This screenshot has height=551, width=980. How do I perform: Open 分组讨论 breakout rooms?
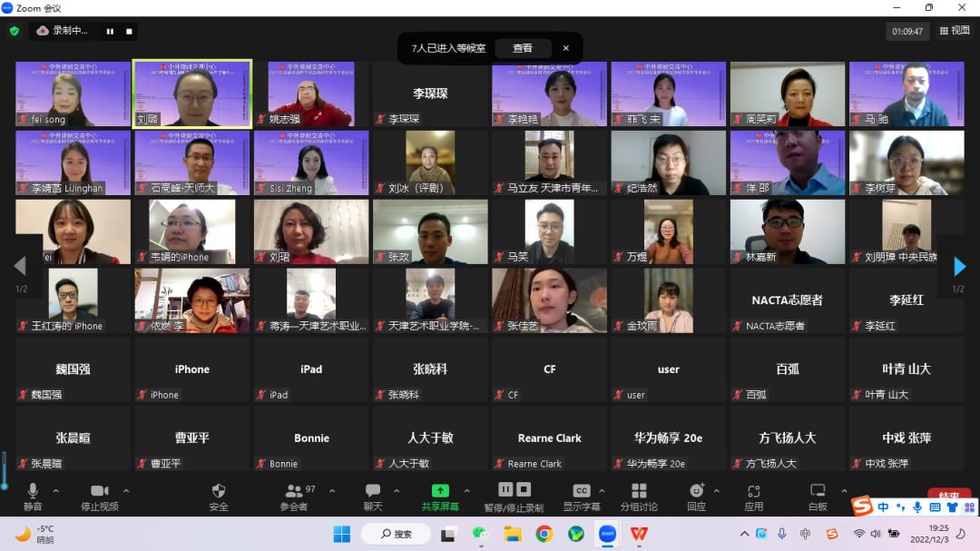[639, 492]
